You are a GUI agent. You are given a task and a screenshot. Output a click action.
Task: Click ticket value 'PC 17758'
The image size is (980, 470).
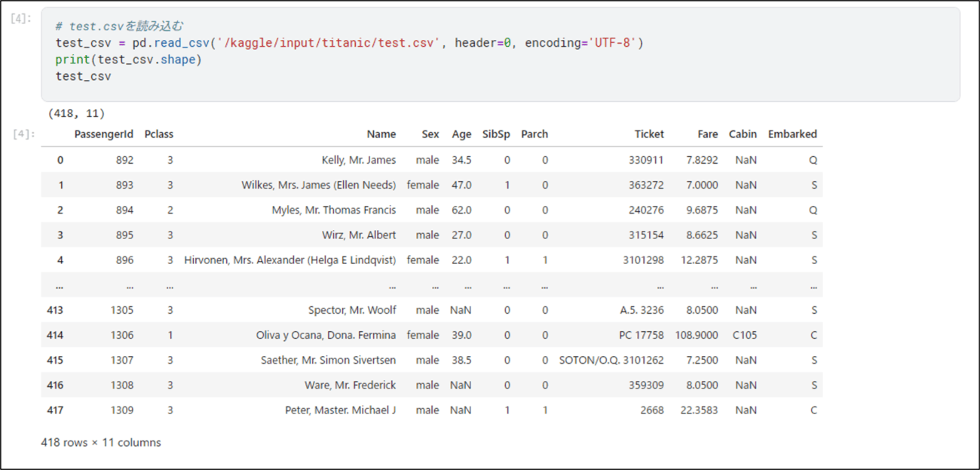(x=642, y=335)
